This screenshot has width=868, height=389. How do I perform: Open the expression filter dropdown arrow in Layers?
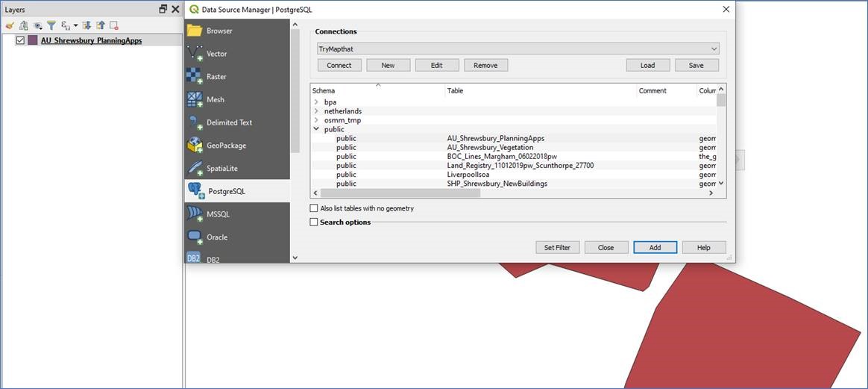click(x=75, y=25)
